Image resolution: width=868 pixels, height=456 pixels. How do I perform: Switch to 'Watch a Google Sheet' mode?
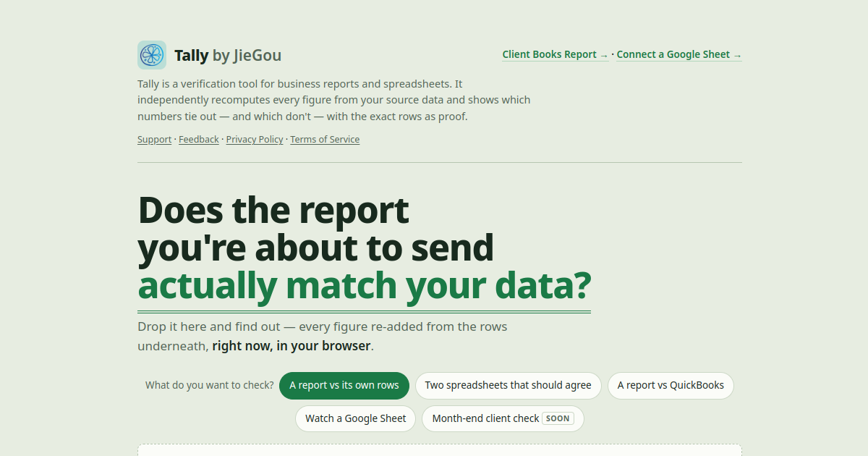[x=356, y=418]
